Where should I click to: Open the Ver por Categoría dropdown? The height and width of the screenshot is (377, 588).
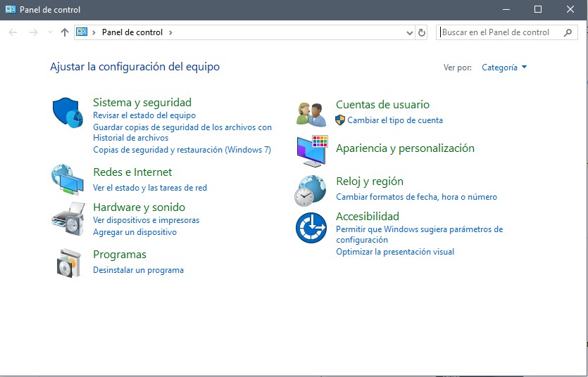(504, 68)
